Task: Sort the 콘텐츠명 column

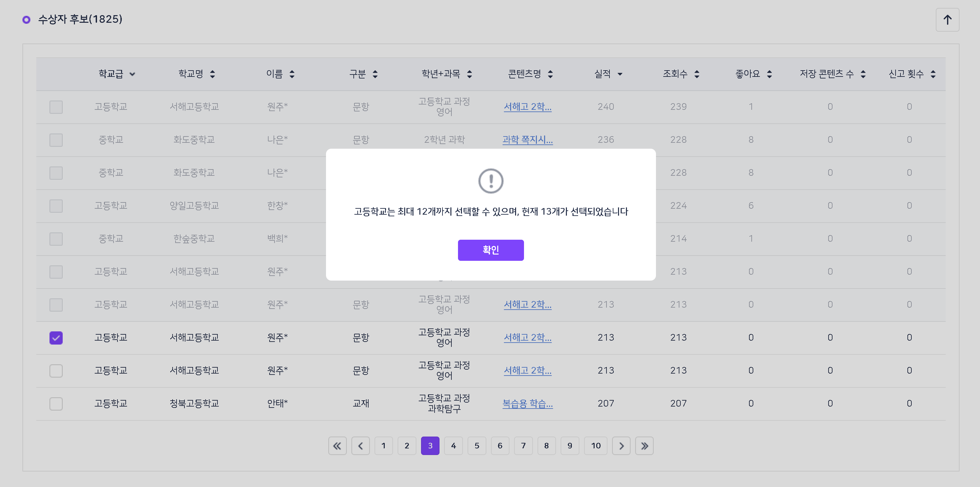Action: pos(550,74)
